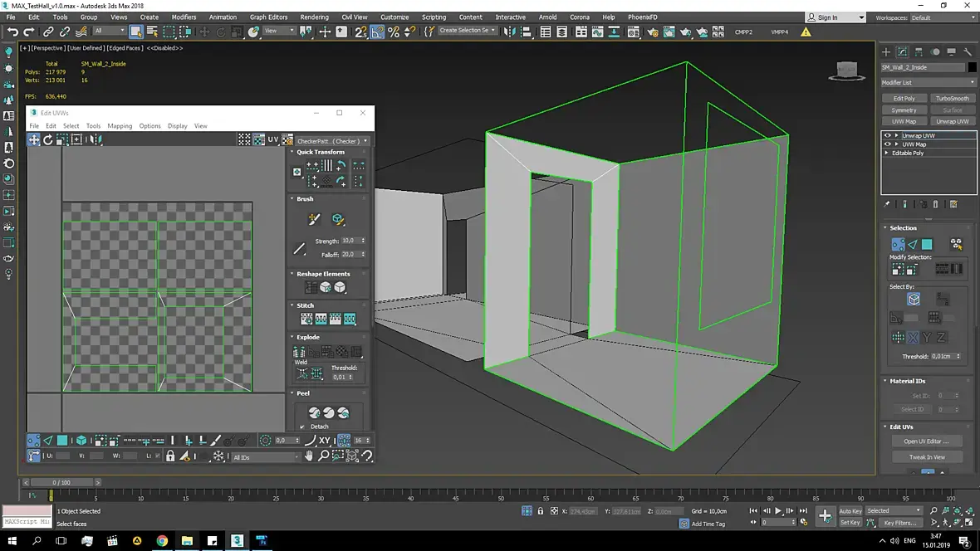Click the timeline frame slider 0 / 100
This screenshot has height=551, width=980.
tap(61, 482)
